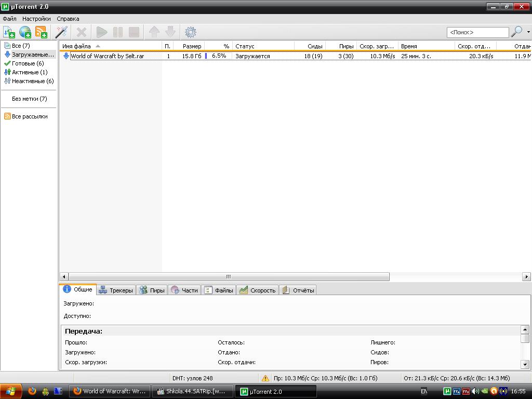532x399 pixels.
Task: Click the Загружается status cell
Action: coord(253,56)
